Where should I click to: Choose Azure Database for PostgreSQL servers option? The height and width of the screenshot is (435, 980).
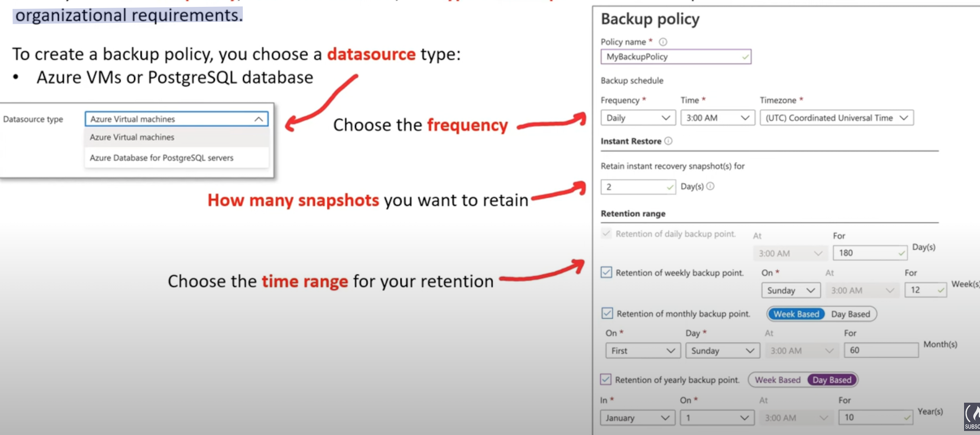pyautogui.click(x=177, y=158)
